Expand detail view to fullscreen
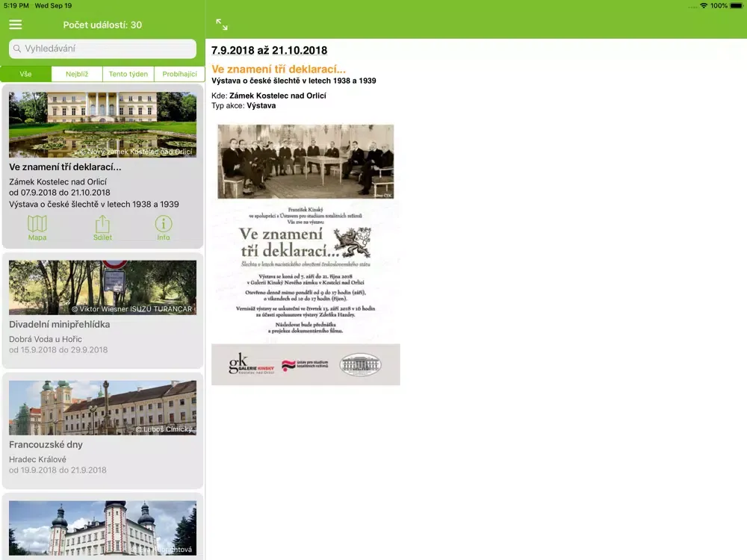This screenshot has height=560, width=747. click(222, 25)
